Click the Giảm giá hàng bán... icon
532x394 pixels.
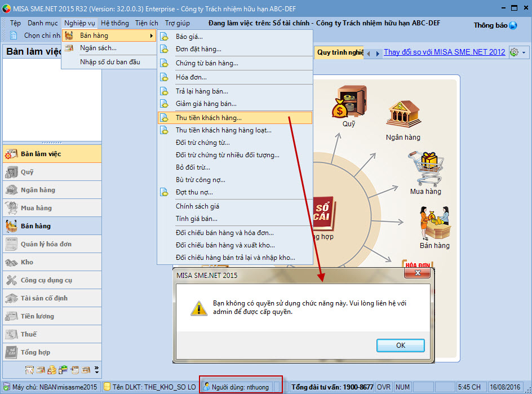[164, 104]
